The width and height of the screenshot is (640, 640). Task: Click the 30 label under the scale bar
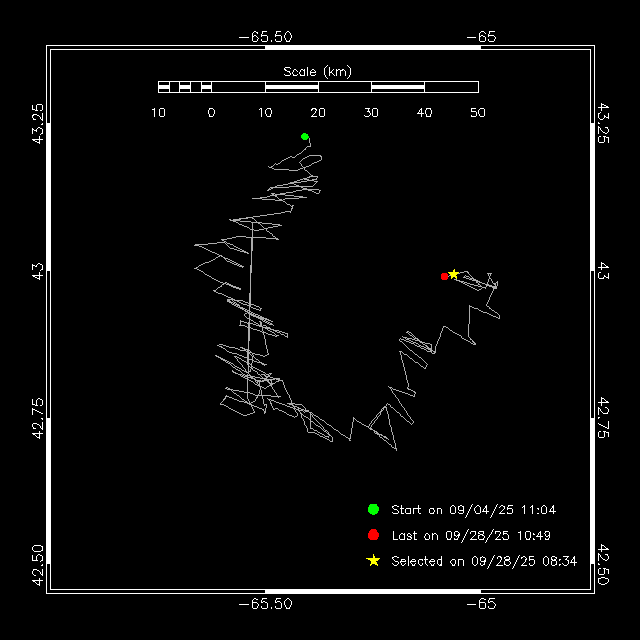click(371, 113)
